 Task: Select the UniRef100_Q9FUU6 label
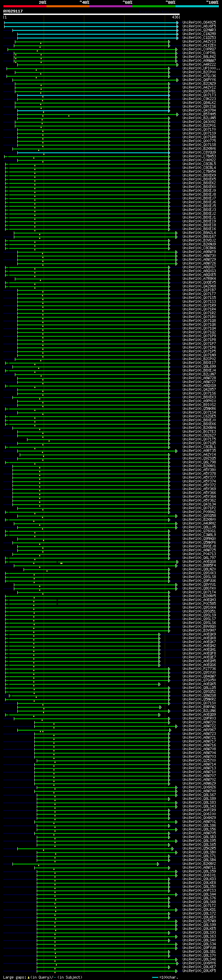click(x=199, y=581)
